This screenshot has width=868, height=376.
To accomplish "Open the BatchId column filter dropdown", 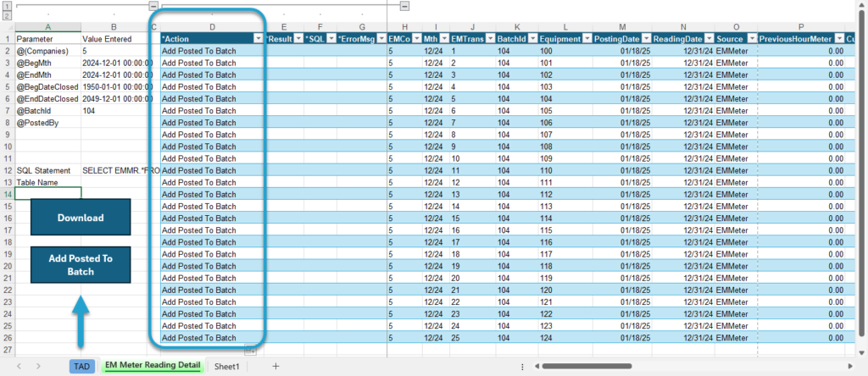I will tap(532, 39).
